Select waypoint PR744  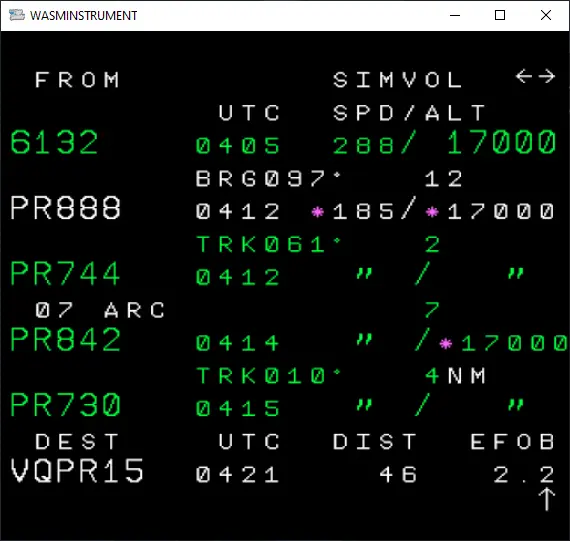pos(65,273)
